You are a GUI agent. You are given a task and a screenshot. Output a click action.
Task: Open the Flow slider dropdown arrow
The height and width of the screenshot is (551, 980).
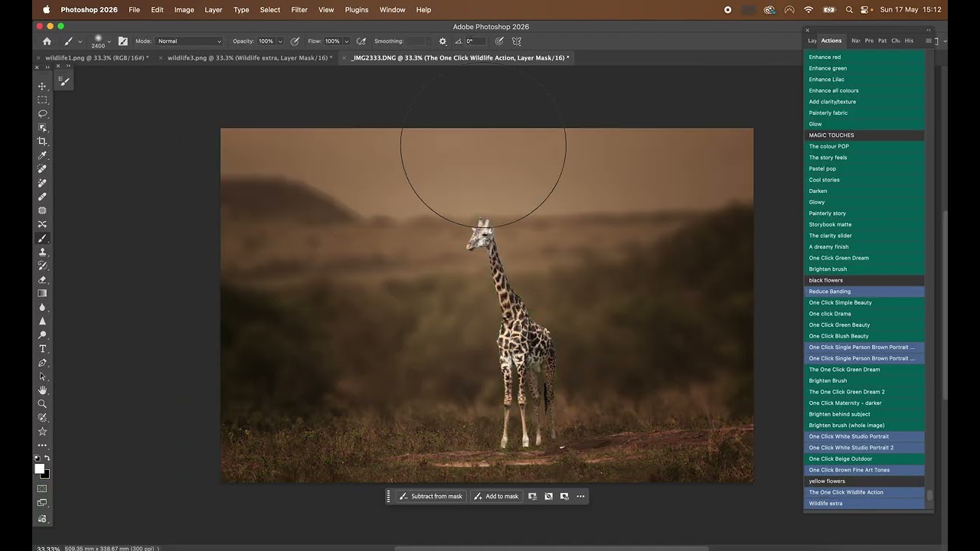pyautogui.click(x=346, y=41)
